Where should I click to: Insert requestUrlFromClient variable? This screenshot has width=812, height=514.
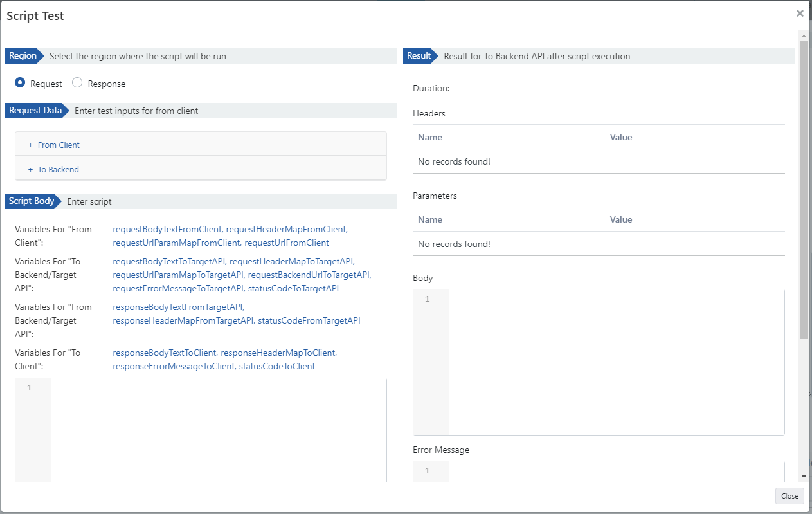coord(287,243)
